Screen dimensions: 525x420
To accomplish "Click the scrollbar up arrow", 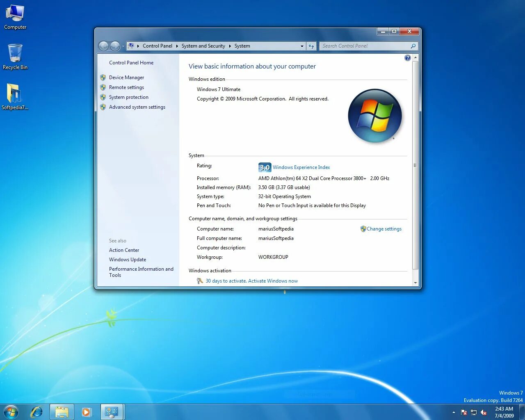I will coord(415,57).
